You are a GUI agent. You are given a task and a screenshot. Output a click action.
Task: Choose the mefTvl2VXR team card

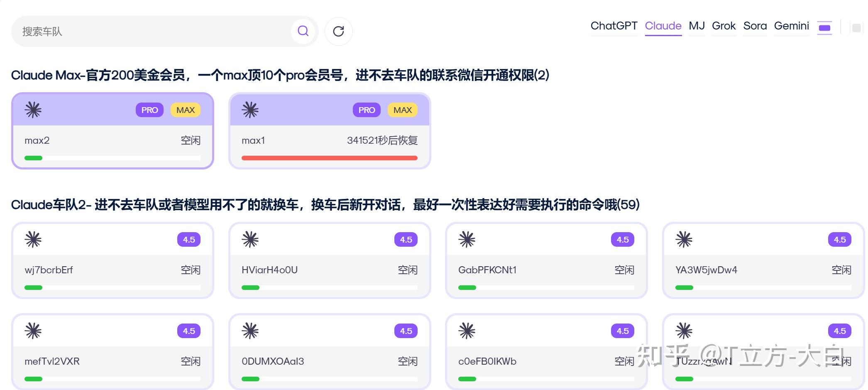112,361
